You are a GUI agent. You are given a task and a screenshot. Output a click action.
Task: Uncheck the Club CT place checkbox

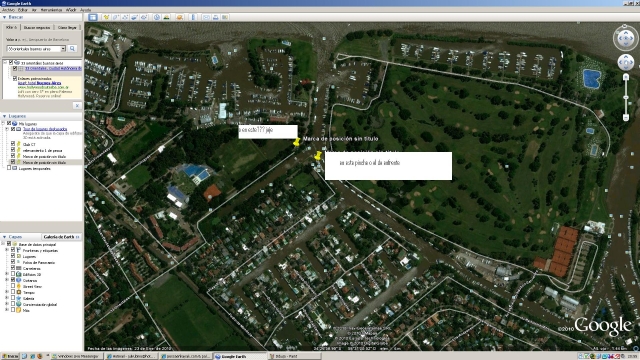(13, 144)
